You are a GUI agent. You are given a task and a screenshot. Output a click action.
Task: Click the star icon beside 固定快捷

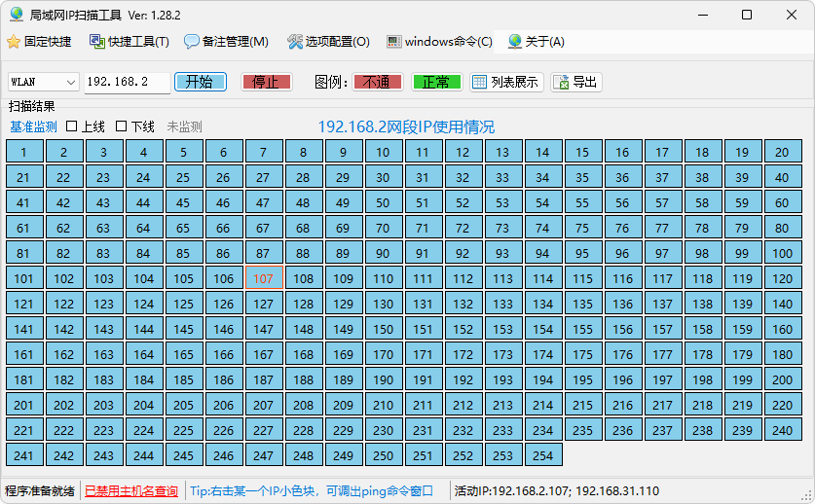pyautogui.click(x=14, y=42)
